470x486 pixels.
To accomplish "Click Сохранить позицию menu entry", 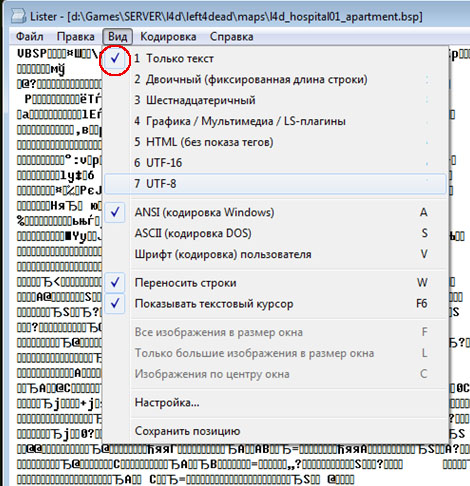I will [x=275, y=431].
